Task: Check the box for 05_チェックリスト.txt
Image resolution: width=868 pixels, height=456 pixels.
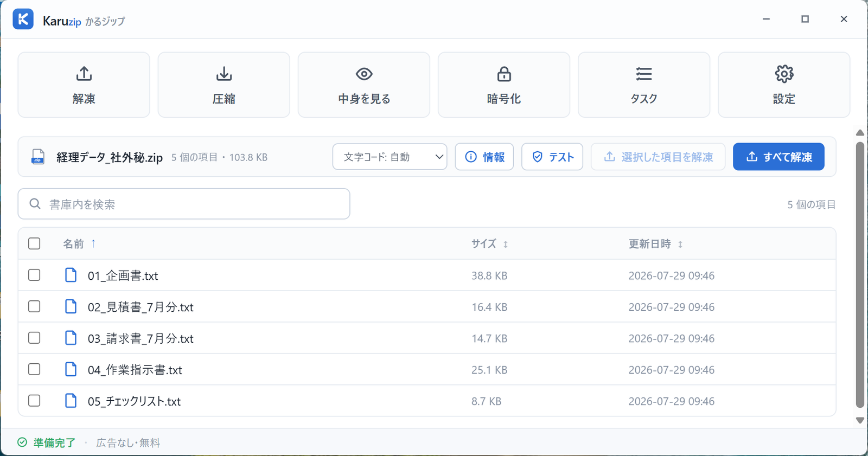Action: tap(34, 401)
